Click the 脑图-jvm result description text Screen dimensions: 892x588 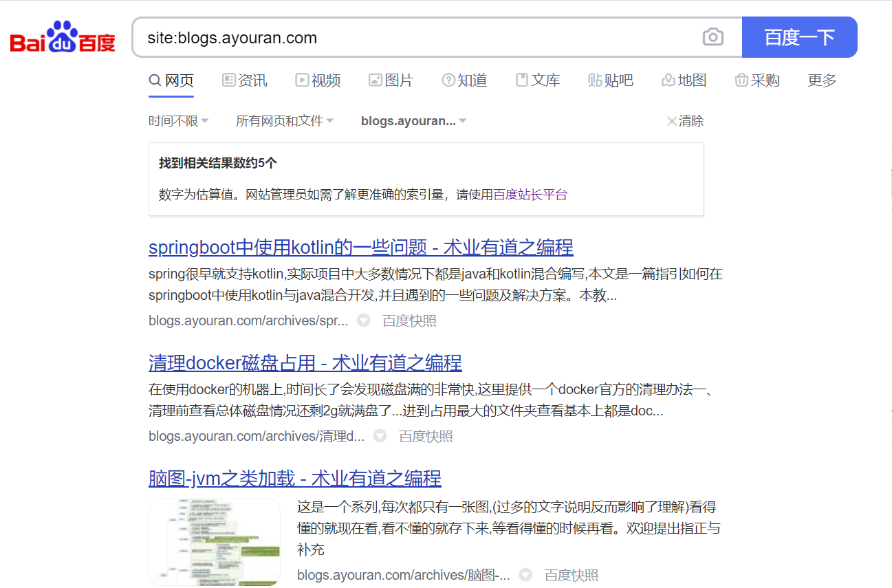(509, 528)
